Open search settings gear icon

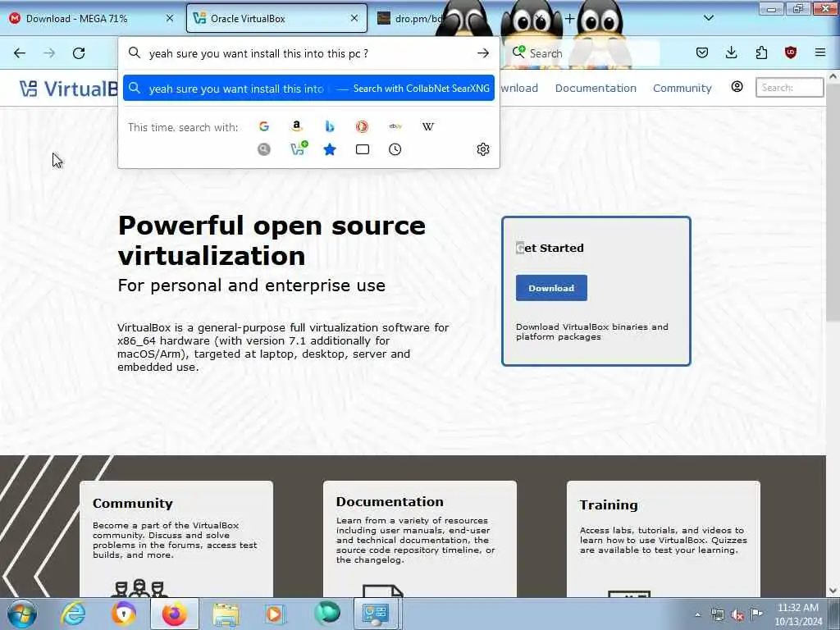482,149
